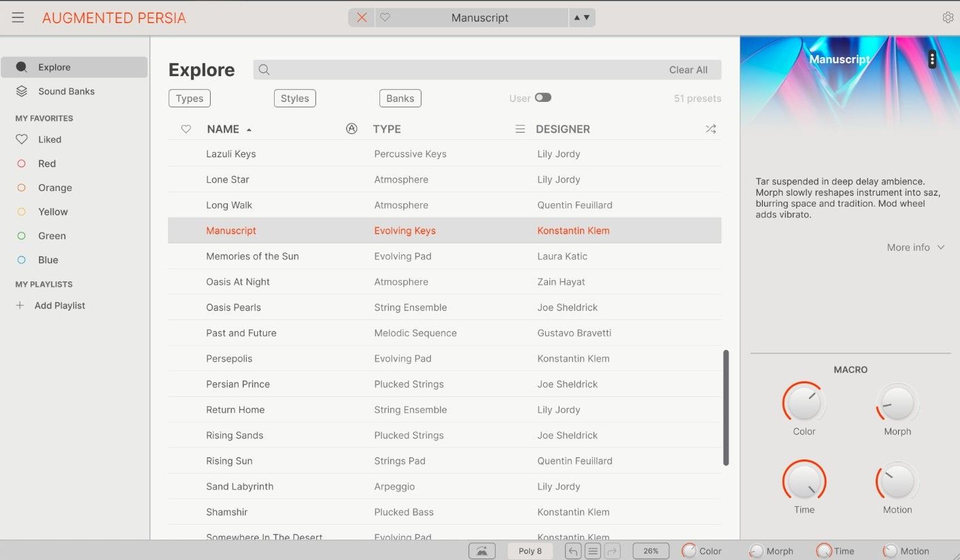The width and height of the screenshot is (960, 560).
Task: Shuffle the preset list order
Action: [x=710, y=129]
